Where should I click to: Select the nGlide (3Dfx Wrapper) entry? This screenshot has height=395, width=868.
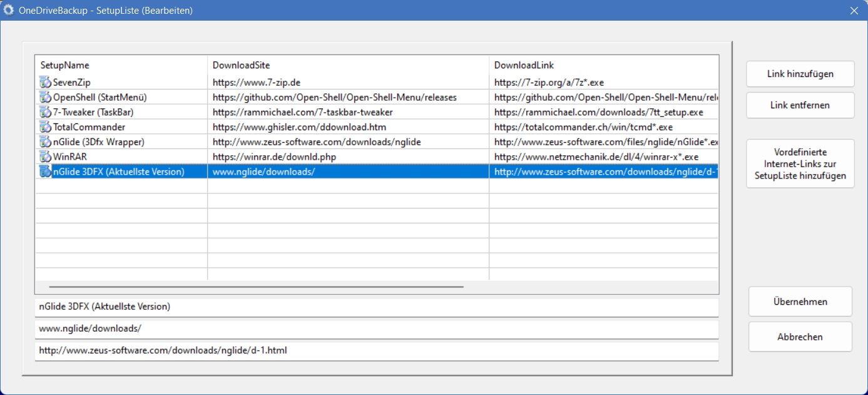99,142
